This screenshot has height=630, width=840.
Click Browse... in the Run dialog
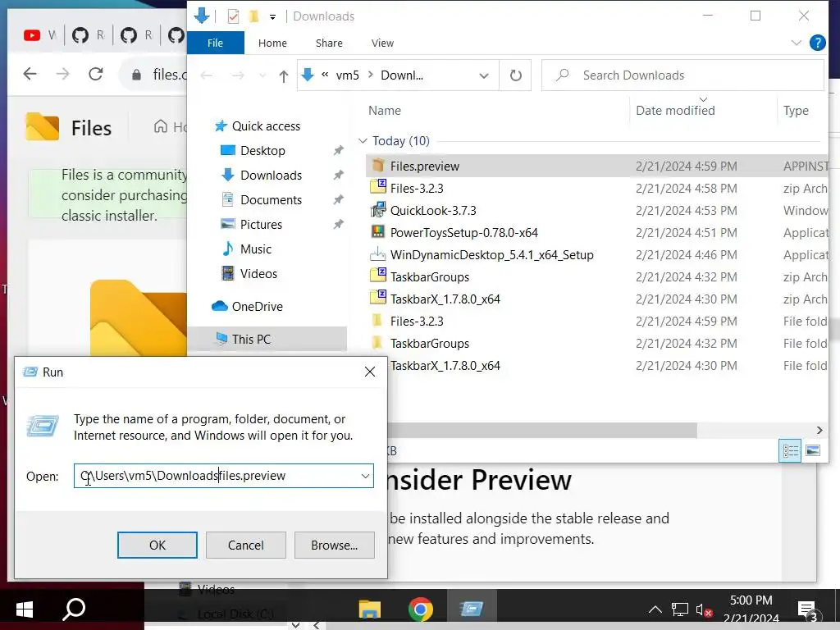[335, 545]
